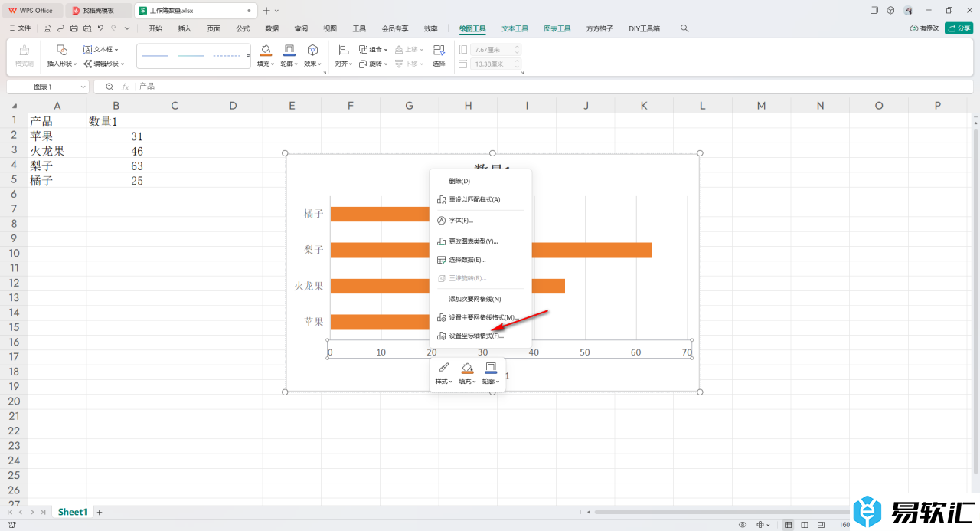Click the Rotate (旋转) icon
This screenshot has width=980, height=531.
pyautogui.click(x=364, y=64)
